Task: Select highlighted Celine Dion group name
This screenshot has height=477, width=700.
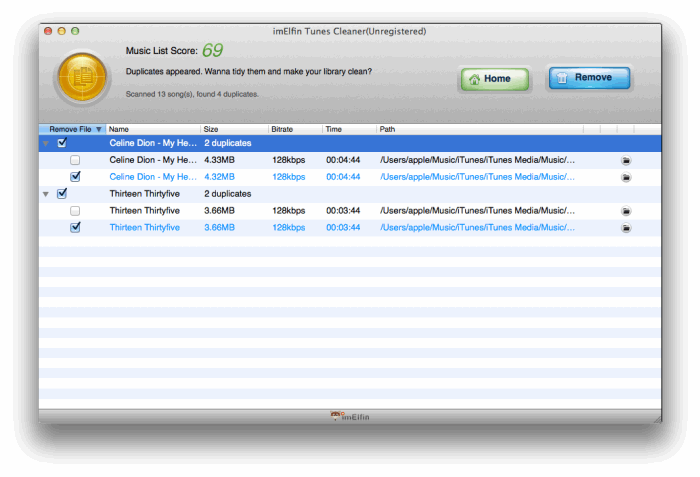Action: pyautogui.click(x=153, y=143)
